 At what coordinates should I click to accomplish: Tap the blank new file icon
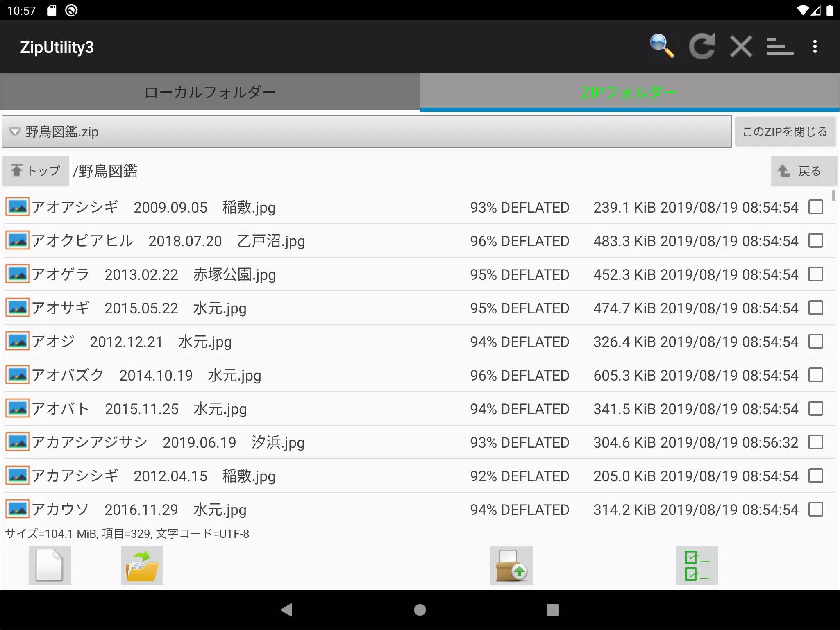(50, 566)
